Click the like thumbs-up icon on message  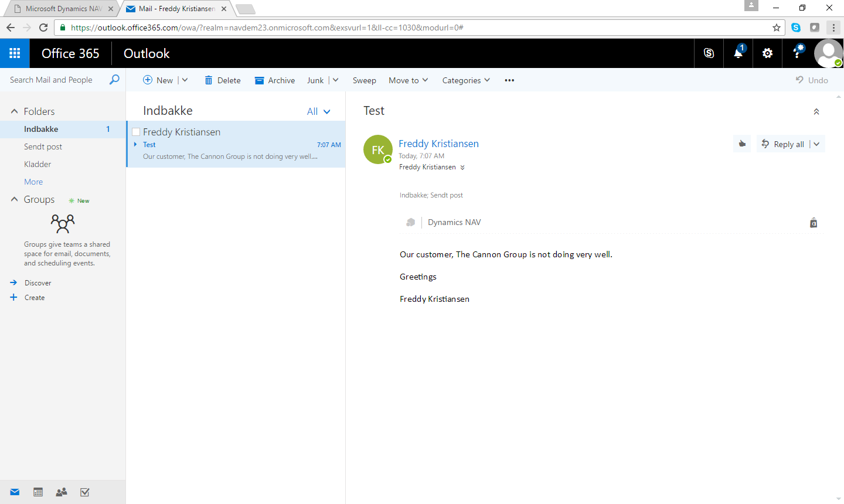[x=742, y=144]
